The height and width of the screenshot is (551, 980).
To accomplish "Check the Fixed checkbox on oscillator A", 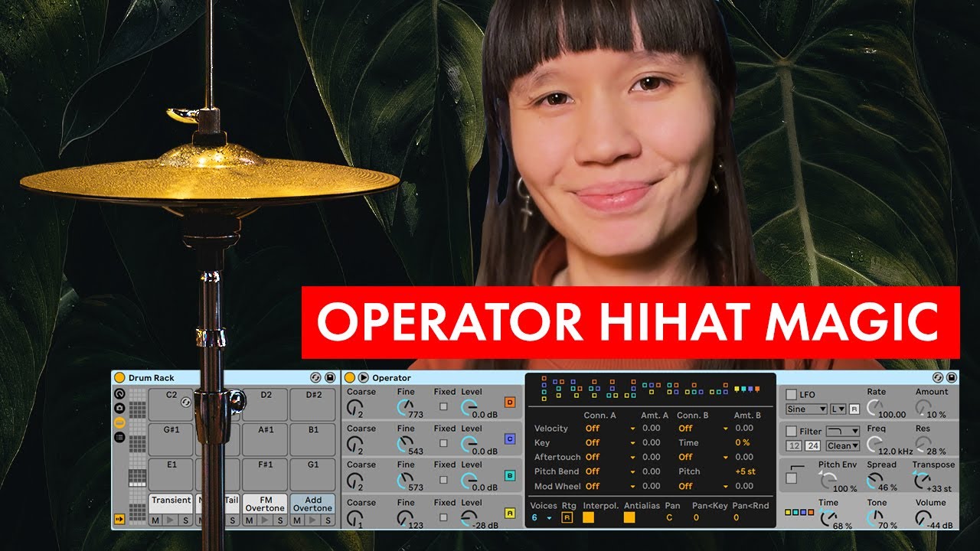I will pyautogui.click(x=443, y=516).
